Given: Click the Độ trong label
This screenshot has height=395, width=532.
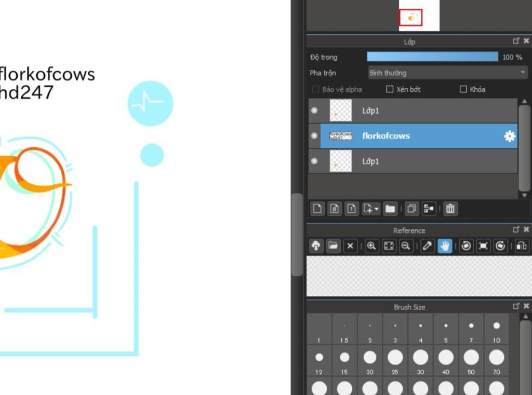Looking at the screenshot, I should point(324,57).
